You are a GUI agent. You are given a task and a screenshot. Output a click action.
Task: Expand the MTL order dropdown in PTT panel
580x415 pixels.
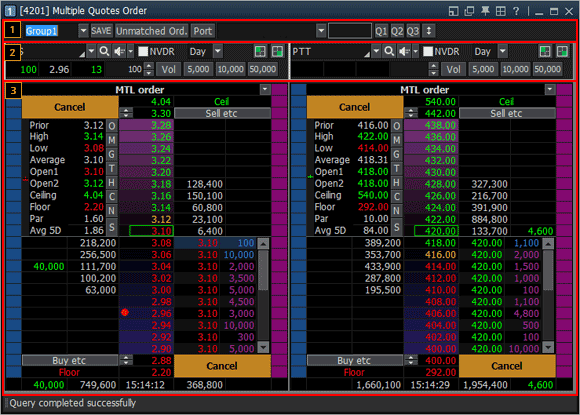coord(550,89)
